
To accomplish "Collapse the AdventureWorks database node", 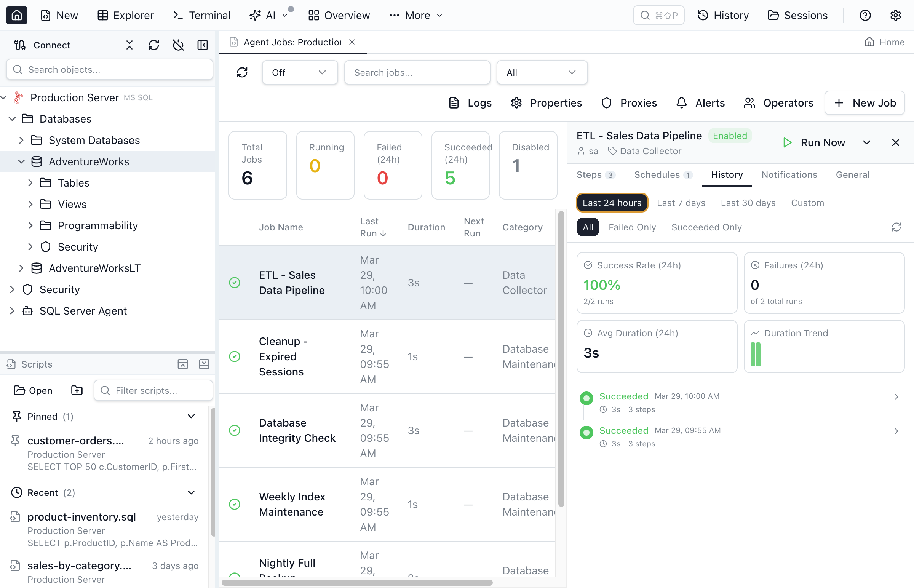I will (x=21, y=161).
